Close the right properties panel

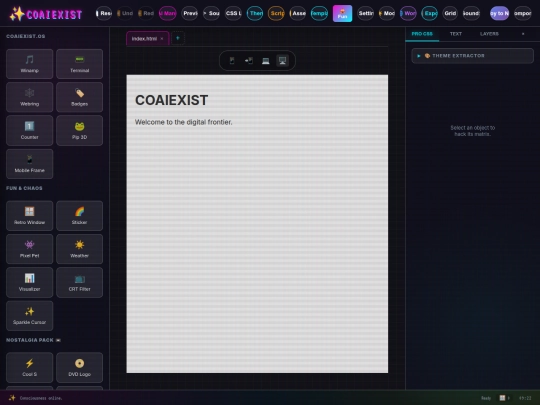tap(523, 34)
